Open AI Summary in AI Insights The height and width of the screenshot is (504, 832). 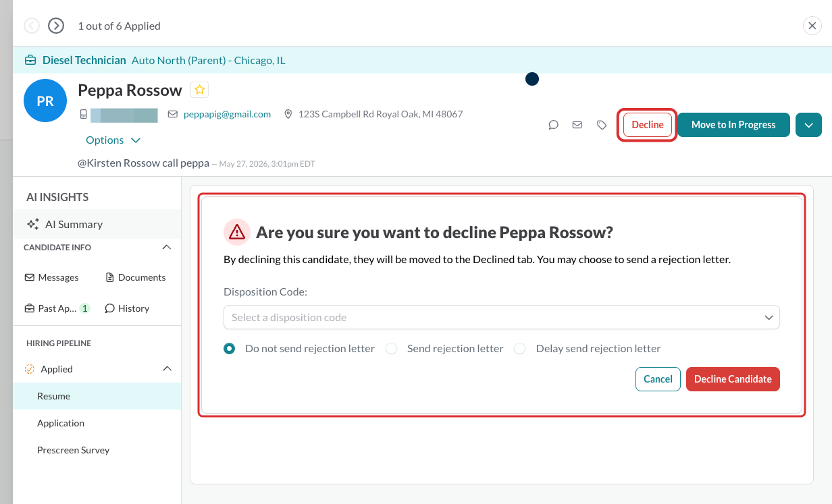[97, 225]
